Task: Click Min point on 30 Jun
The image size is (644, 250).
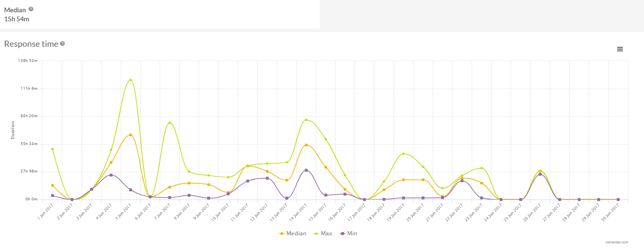Action: coord(618,199)
